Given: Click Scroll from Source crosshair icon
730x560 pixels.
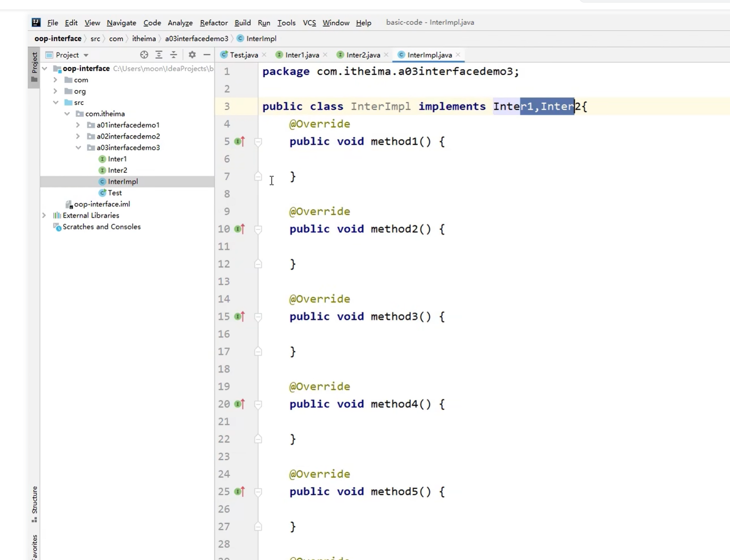Looking at the screenshot, I should point(144,55).
